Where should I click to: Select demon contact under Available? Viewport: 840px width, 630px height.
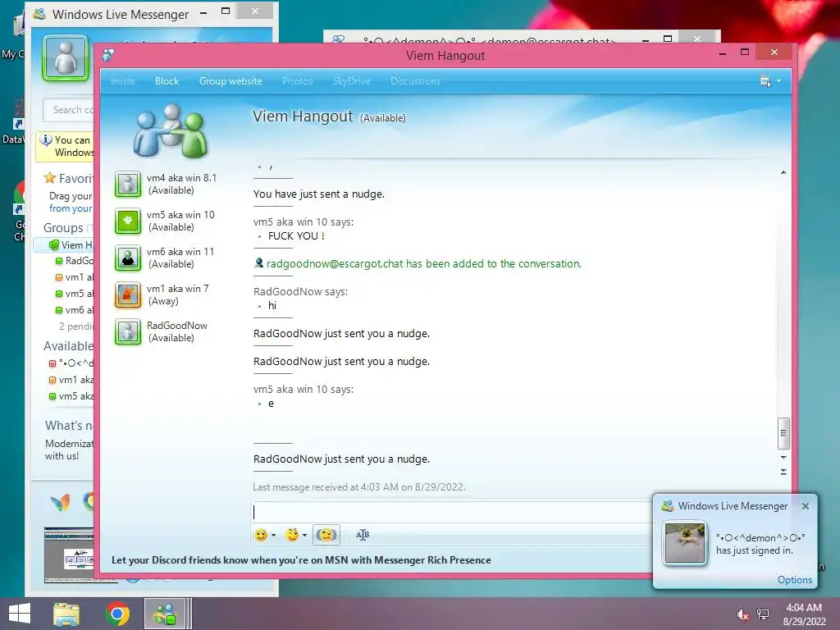pos(71,363)
